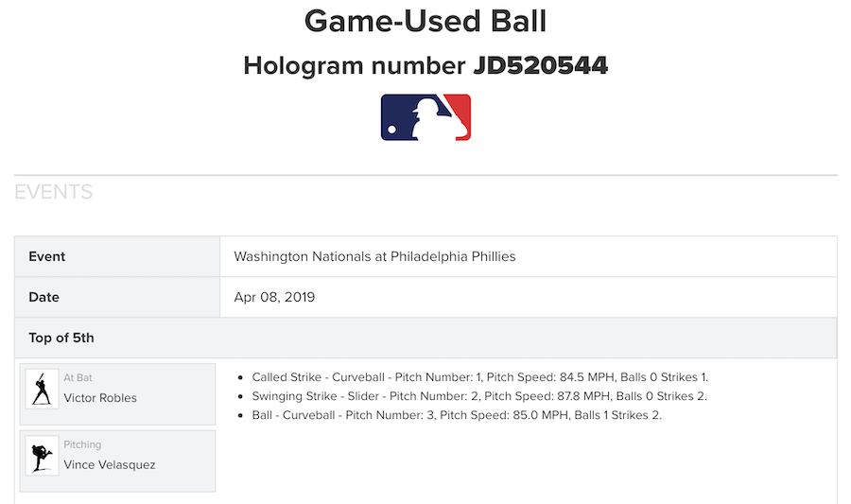Click the EVENTS section heading
Image resolution: width=851 pixels, height=504 pixels.
pyautogui.click(x=54, y=193)
